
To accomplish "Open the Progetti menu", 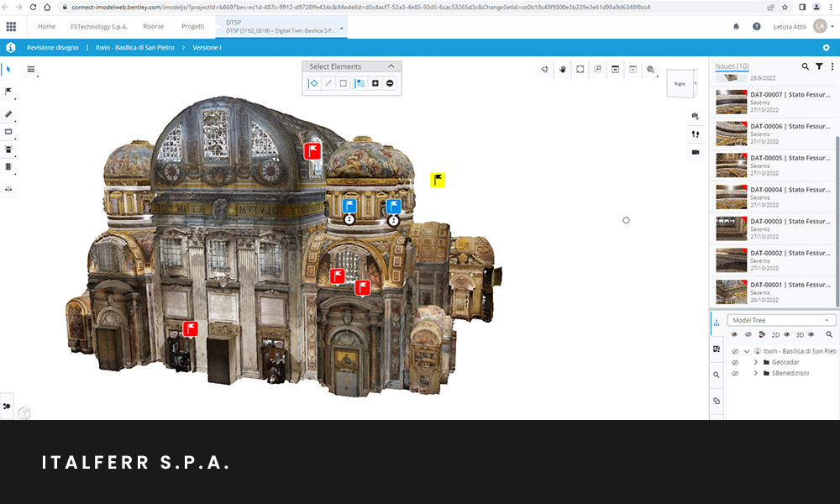I will pos(192,27).
